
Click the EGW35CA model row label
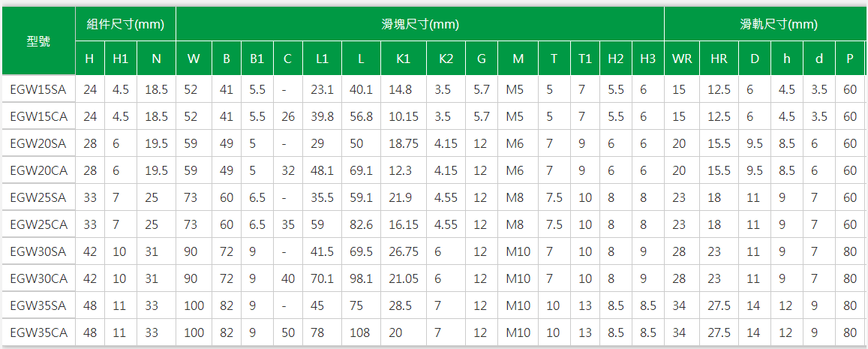point(38,332)
